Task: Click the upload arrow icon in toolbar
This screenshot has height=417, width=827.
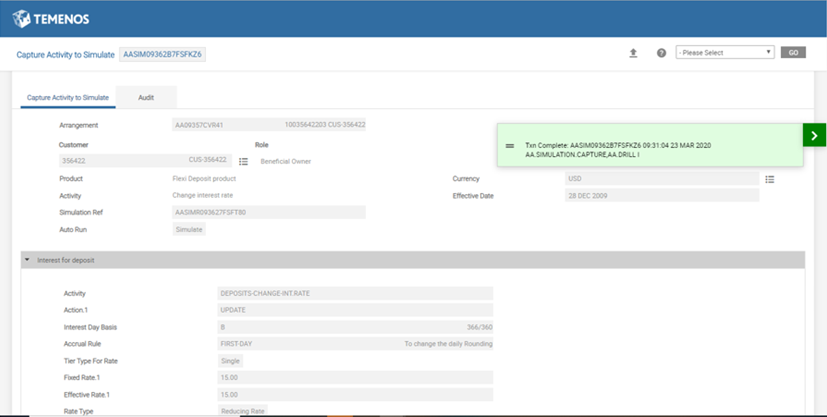Action: pyautogui.click(x=633, y=53)
